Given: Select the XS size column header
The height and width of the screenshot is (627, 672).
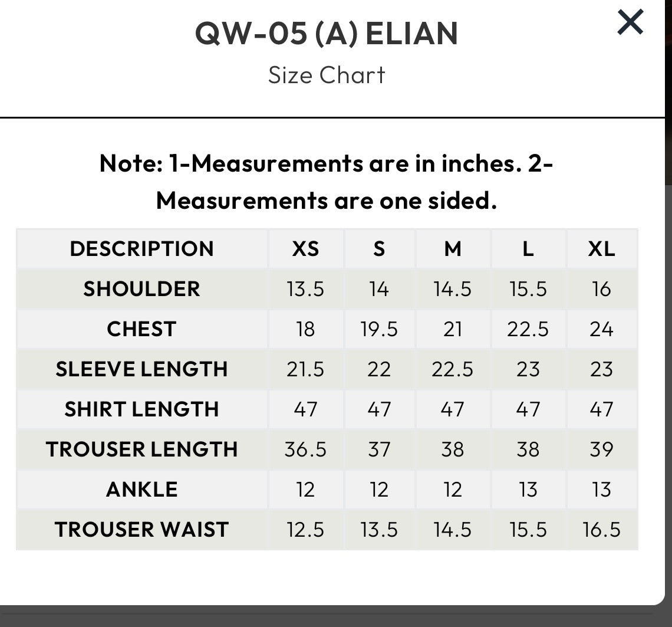Looking at the screenshot, I should pyautogui.click(x=305, y=249).
